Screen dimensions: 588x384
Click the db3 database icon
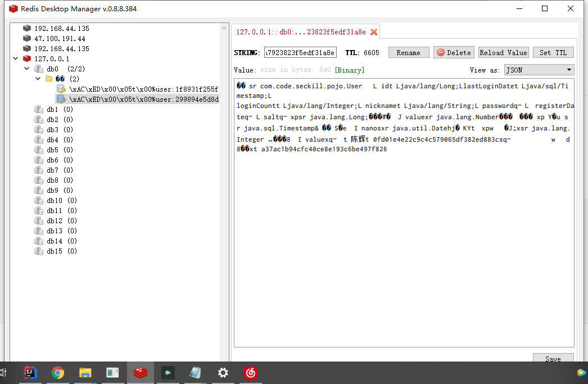click(x=39, y=129)
